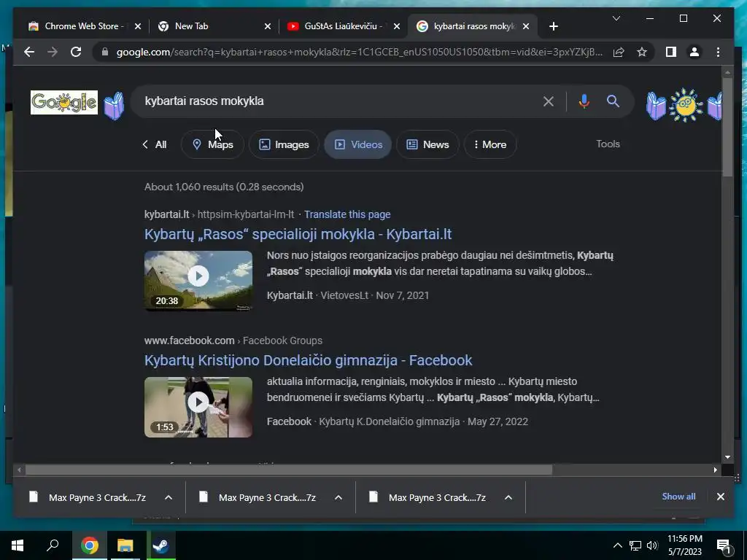Open the Chrome profile menu
747x560 pixels.
tap(694, 52)
